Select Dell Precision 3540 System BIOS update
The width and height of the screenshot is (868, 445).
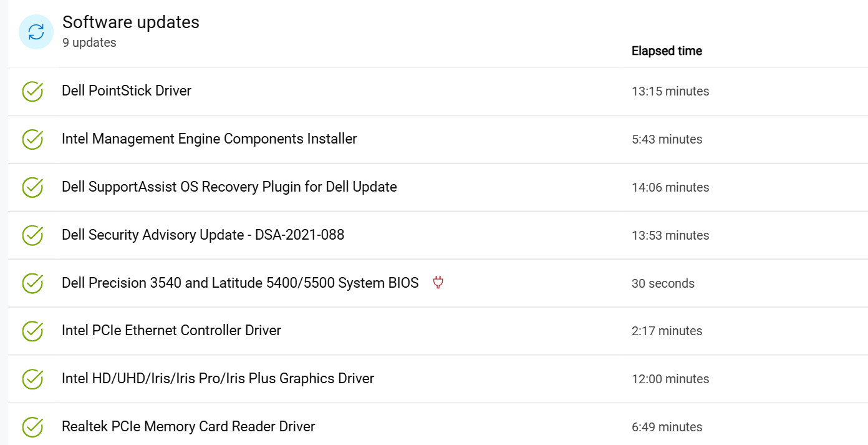[438, 283]
